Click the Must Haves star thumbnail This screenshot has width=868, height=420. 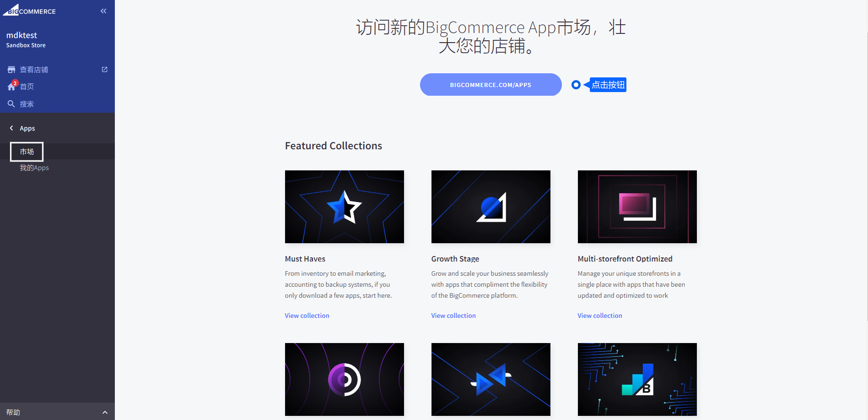[x=344, y=207]
